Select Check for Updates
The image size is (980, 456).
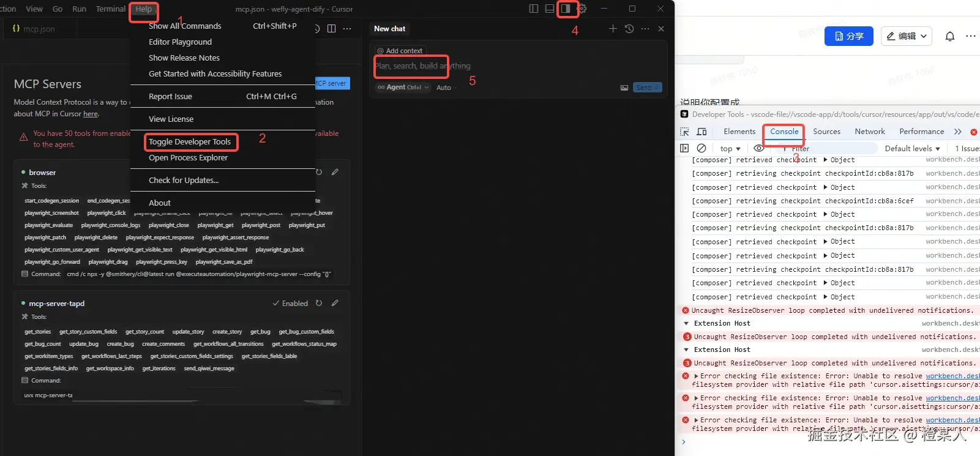(223, 180)
